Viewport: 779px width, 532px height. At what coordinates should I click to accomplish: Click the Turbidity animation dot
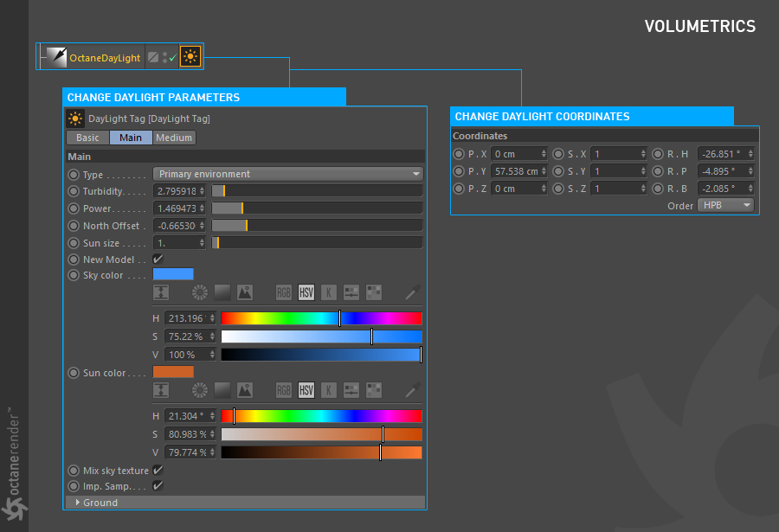coord(74,191)
